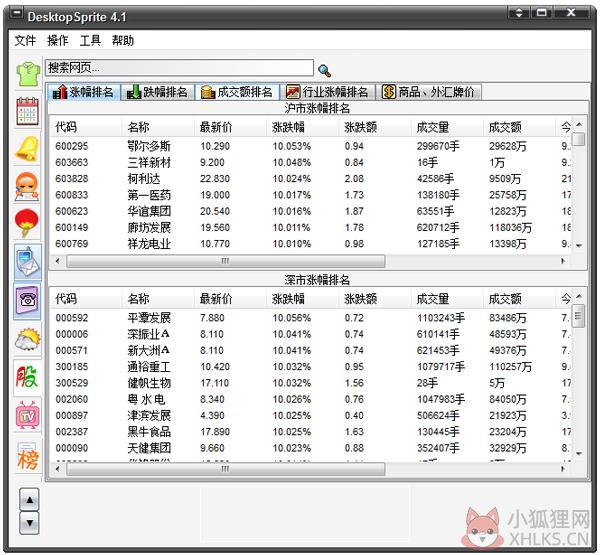The width and height of the screenshot is (600, 555).
Task: Switch to the 商品、外汇牌价 tab
Action: pos(428,92)
